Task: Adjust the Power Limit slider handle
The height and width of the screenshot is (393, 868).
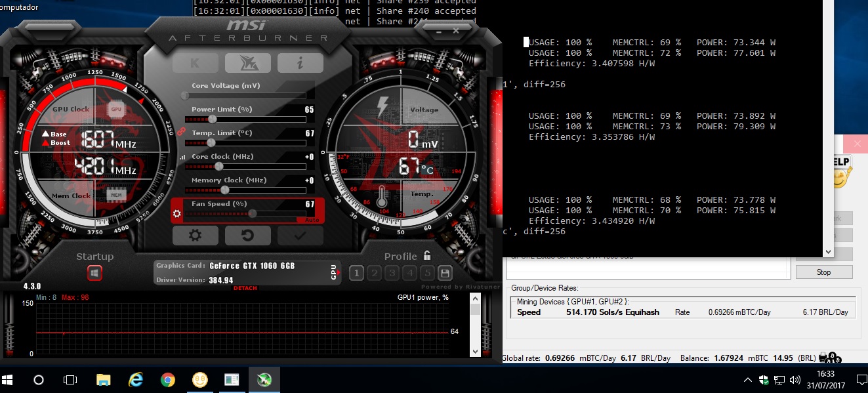Action: tap(213, 119)
